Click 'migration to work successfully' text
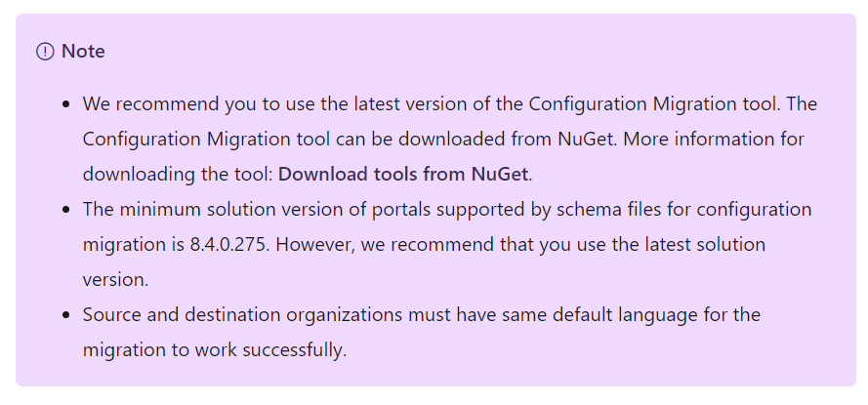 [x=215, y=349]
